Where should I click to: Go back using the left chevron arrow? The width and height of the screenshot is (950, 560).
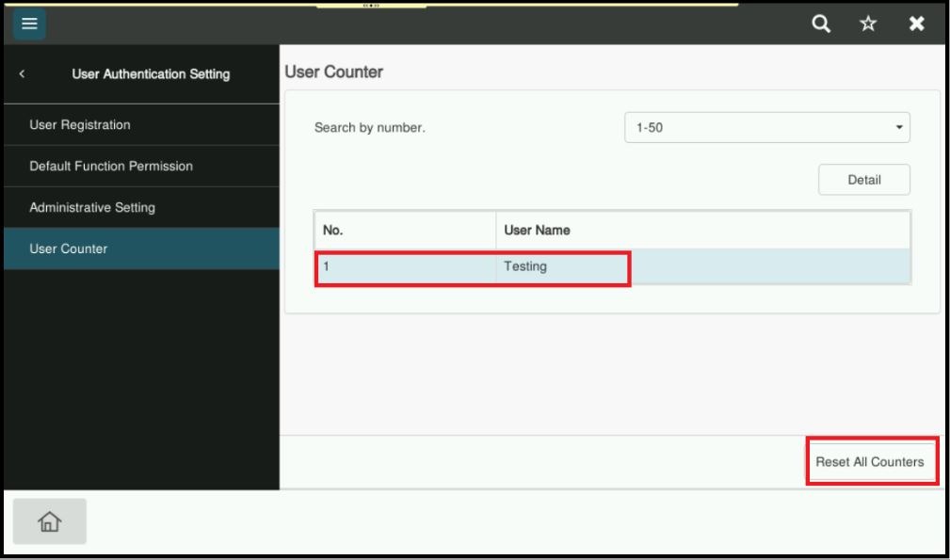click(22, 74)
